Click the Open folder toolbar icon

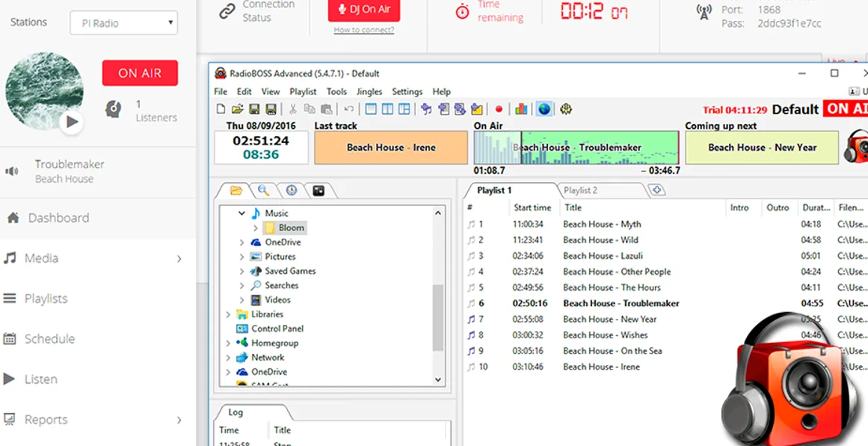tap(238, 109)
